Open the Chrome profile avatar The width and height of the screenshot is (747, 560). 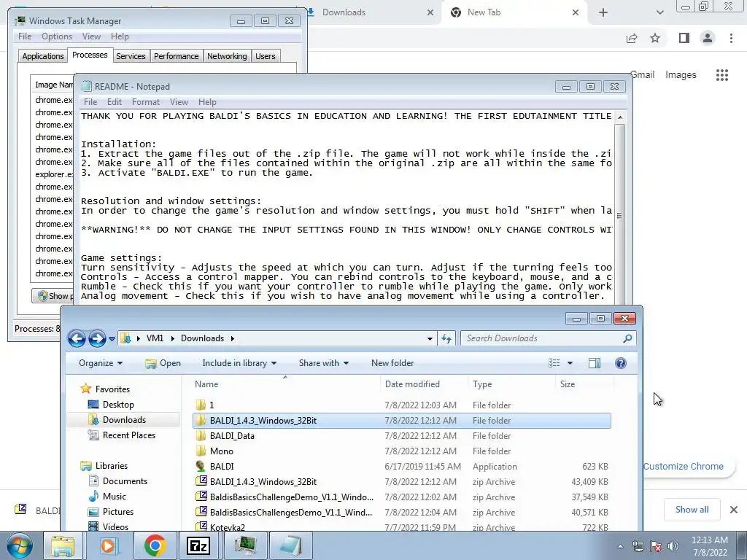708,38
